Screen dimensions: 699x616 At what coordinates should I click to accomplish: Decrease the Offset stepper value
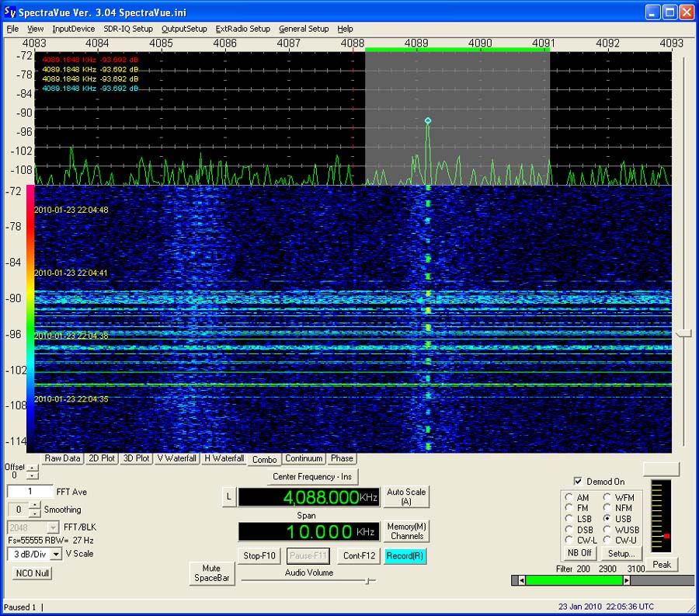(x=33, y=475)
